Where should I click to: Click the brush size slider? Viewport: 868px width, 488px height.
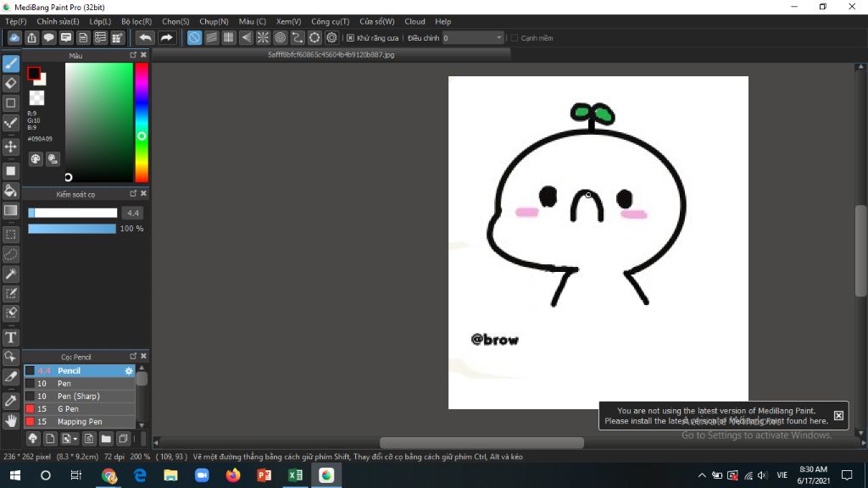click(73, 213)
